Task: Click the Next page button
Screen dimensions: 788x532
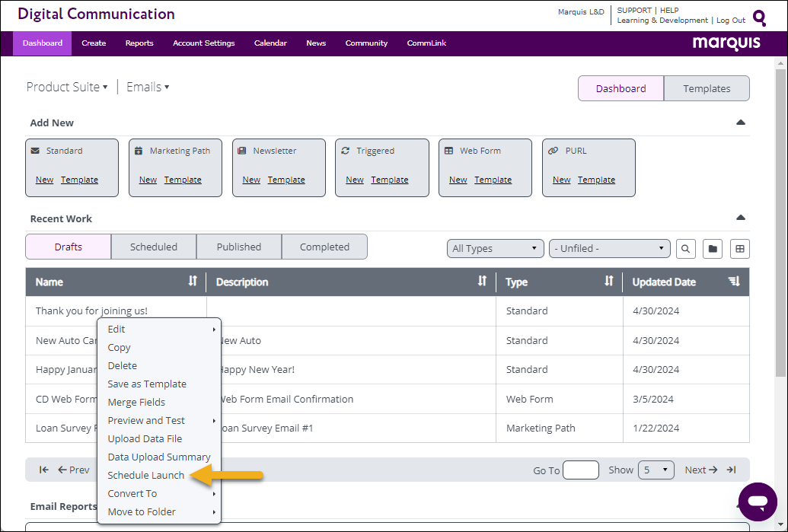Action: [701, 470]
